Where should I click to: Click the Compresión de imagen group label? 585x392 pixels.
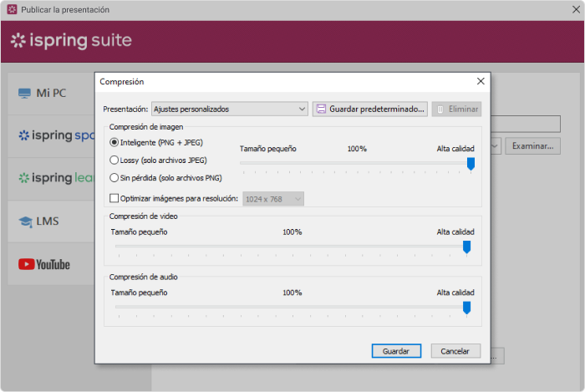146,127
